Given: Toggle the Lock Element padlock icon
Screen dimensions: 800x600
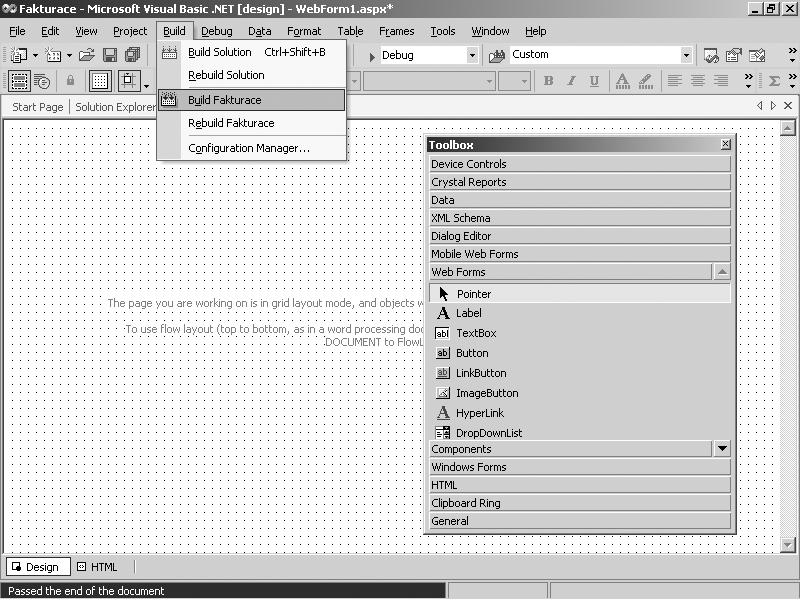Looking at the screenshot, I should (x=70, y=80).
